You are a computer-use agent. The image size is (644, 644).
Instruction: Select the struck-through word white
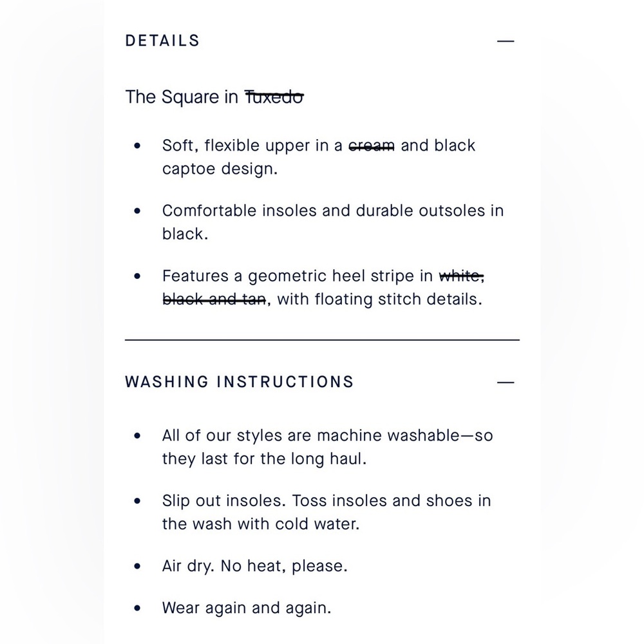click(x=461, y=276)
